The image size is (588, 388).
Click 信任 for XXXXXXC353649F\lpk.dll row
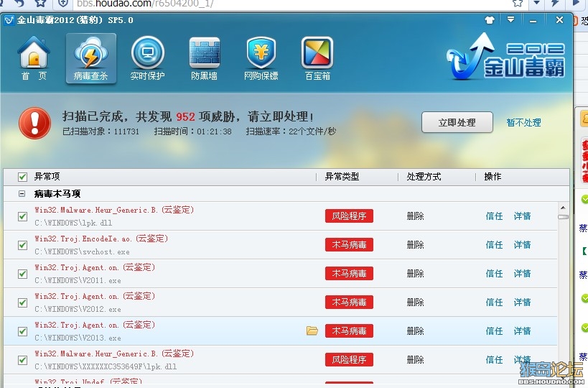[494, 359]
